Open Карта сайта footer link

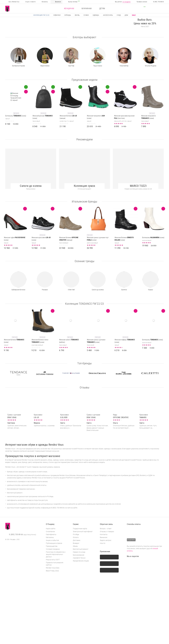[51, 528]
